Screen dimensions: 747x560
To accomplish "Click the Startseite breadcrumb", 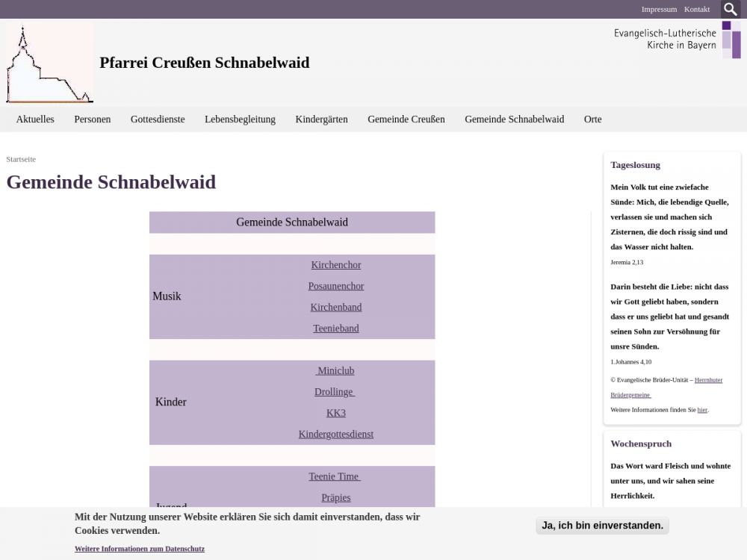I will tap(21, 159).
